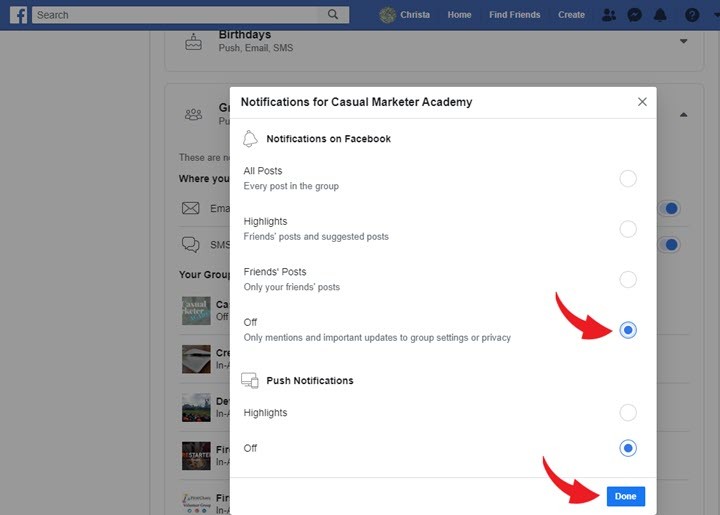
Task: Open the Create menu item
Action: click(x=571, y=15)
